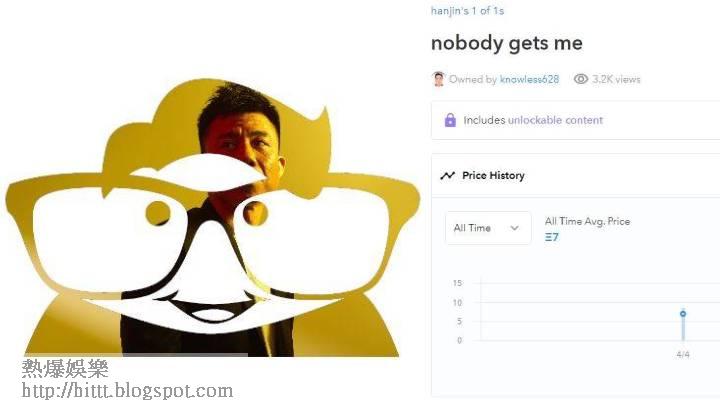Open hanjin's 1 of 1s collection link

click(467, 11)
